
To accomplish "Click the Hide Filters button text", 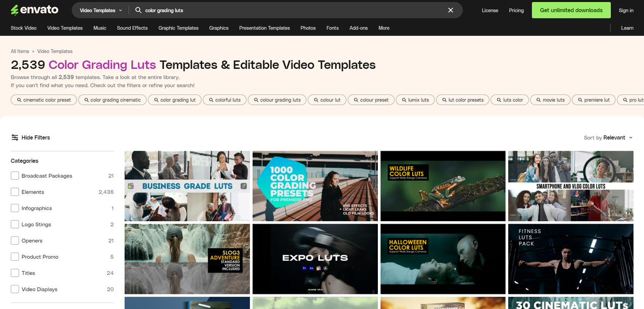I will point(36,138).
